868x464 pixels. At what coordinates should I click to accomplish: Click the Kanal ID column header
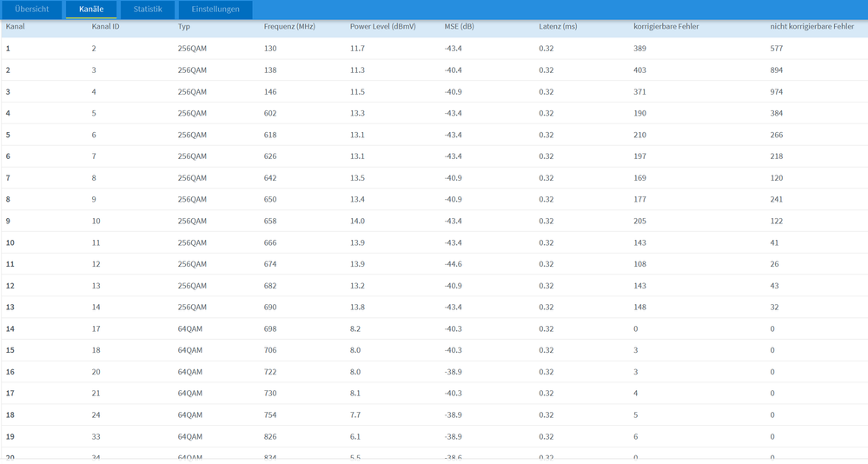(105, 27)
